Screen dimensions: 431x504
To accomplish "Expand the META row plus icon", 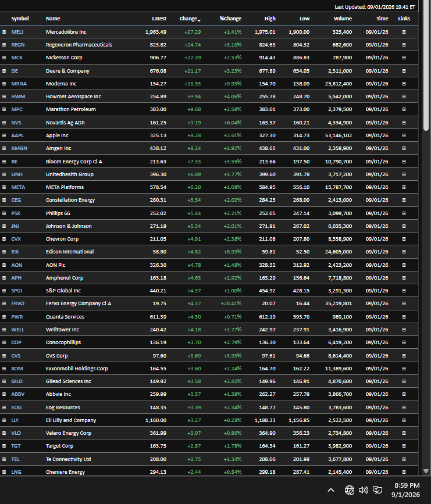I will pyautogui.click(x=4, y=187).
